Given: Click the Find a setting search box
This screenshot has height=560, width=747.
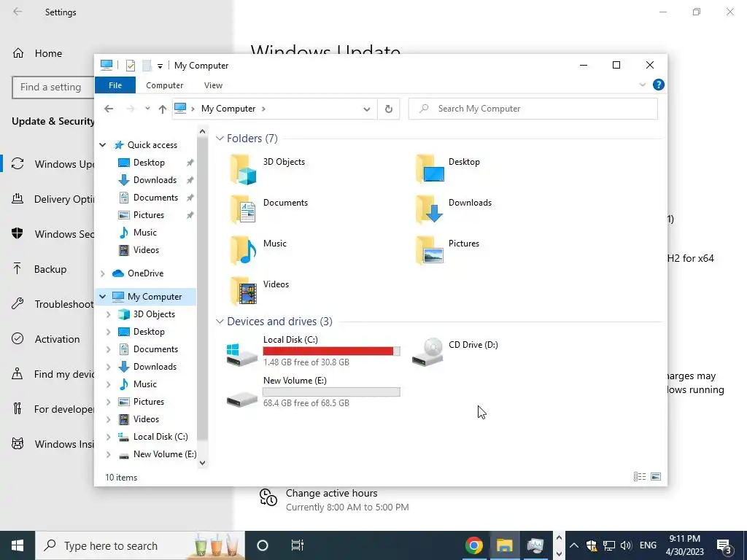Looking at the screenshot, I should click(53, 87).
